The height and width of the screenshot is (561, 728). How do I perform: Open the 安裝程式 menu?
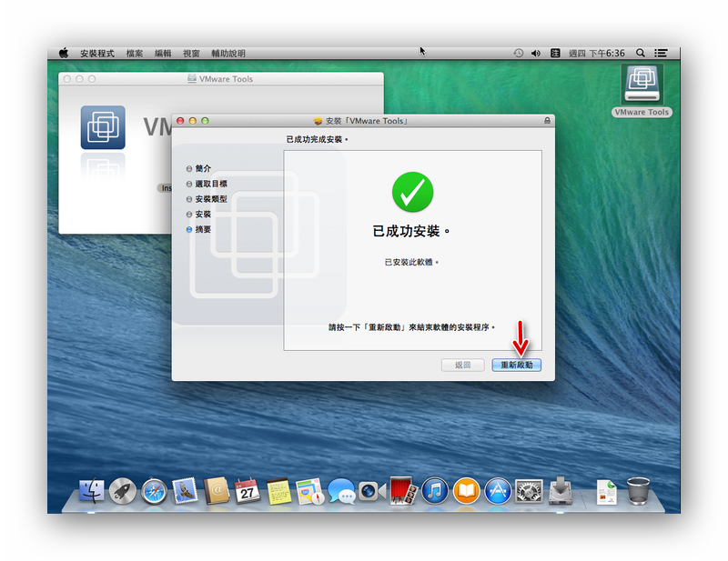pos(97,54)
